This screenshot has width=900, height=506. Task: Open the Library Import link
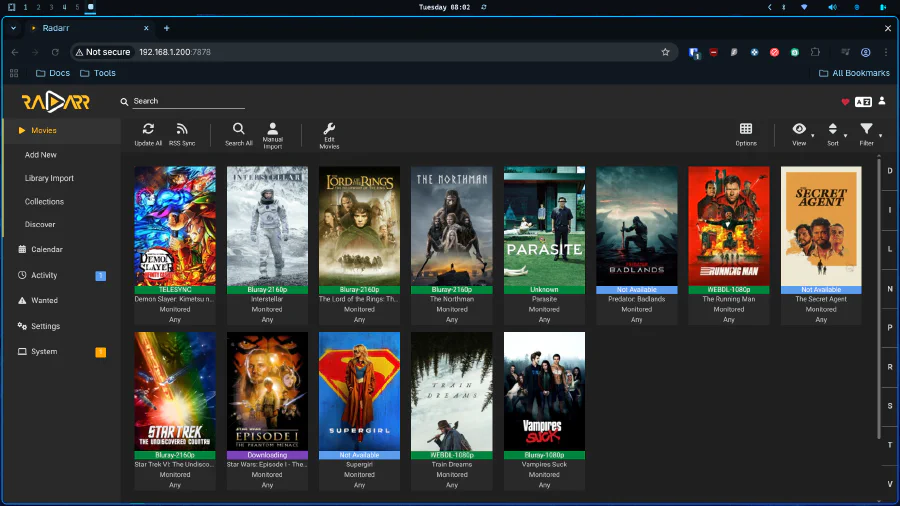coord(50,178)
